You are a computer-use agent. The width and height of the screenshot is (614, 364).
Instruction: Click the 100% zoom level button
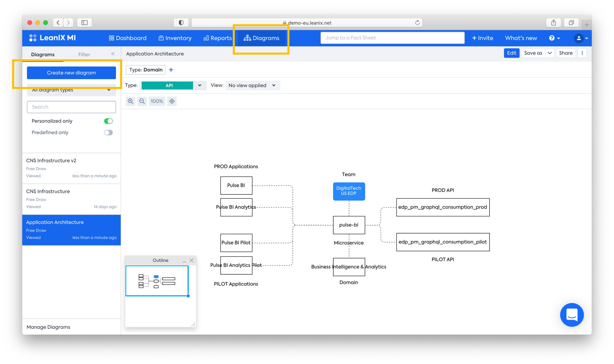click(x=157, y=101)
